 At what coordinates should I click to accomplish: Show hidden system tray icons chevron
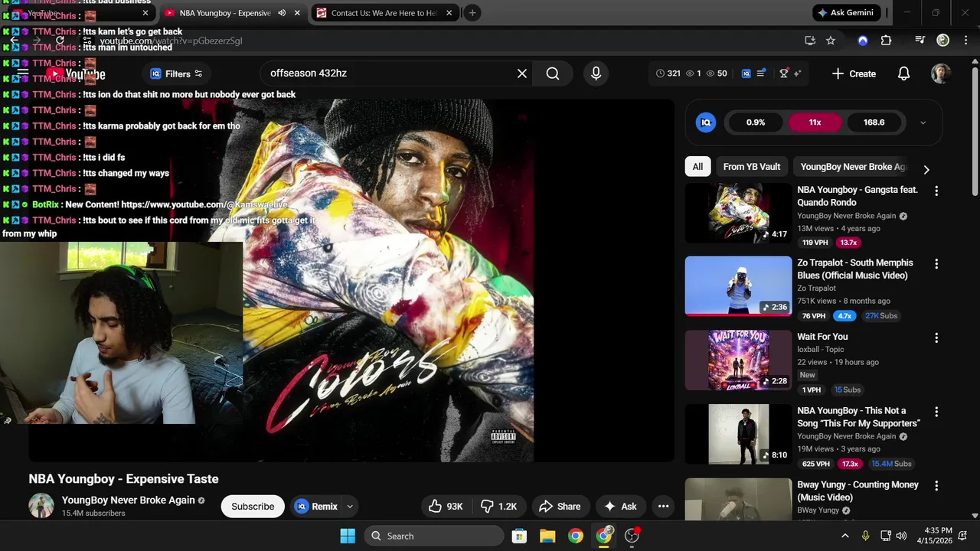click(x=845, y=536)
